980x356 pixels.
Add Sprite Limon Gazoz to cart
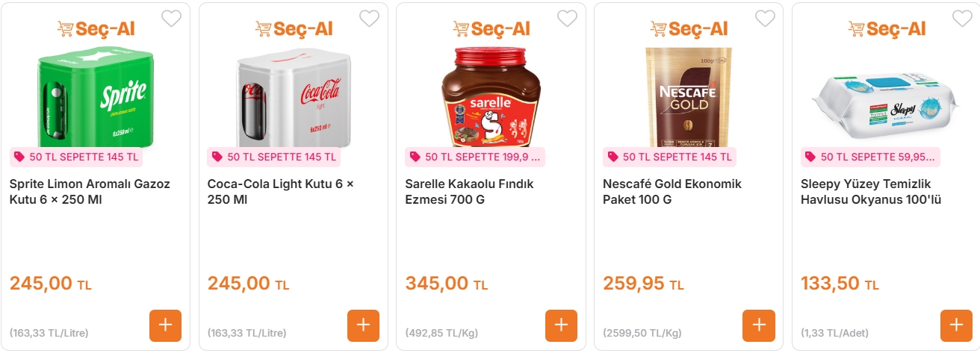point(165,325)
